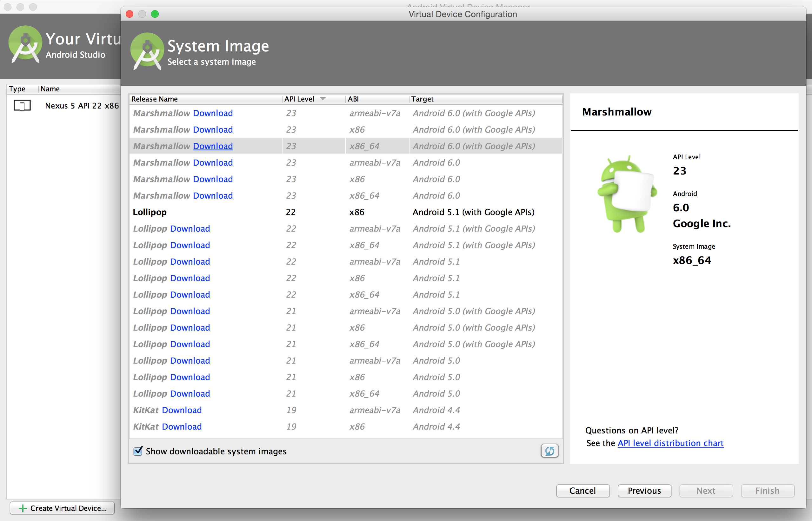Click the Nexus 5 device type icon
This screenshot has width=812, height=521.
[22, 106]
